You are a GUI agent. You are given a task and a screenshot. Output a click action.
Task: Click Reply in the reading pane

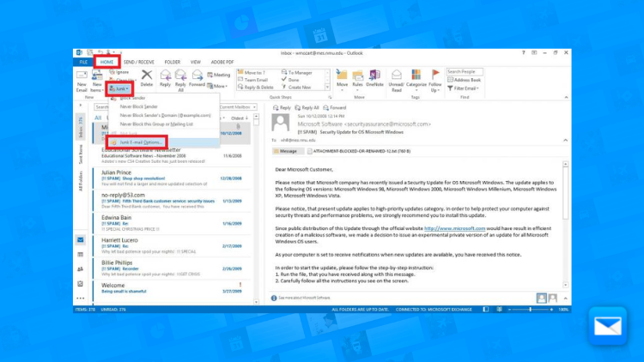coord(282,108)
